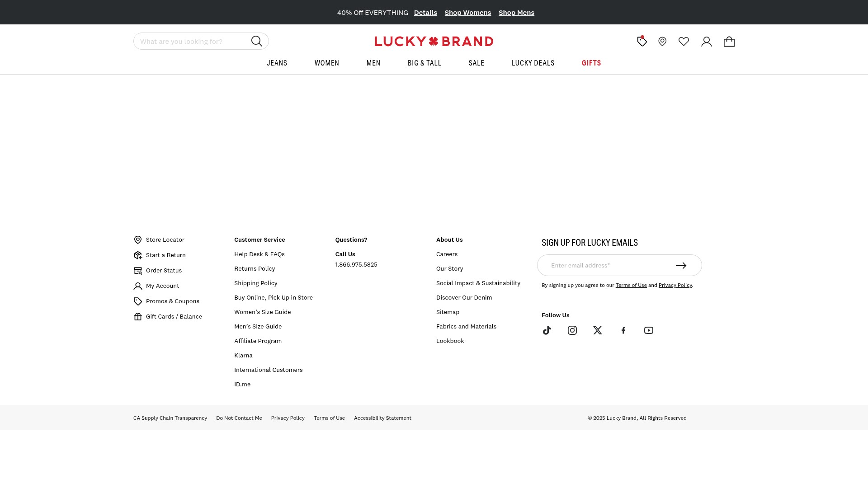868x488 pixels.
Task: Open account profile icon in header
Action: pyautogui.click(x=707, y=42)
